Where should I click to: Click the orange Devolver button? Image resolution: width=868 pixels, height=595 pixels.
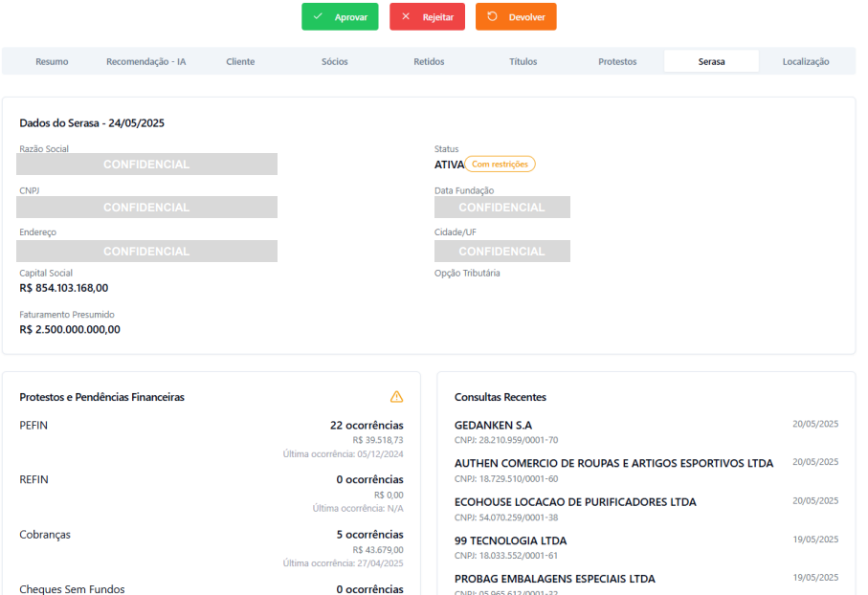[x=516, y=17]
